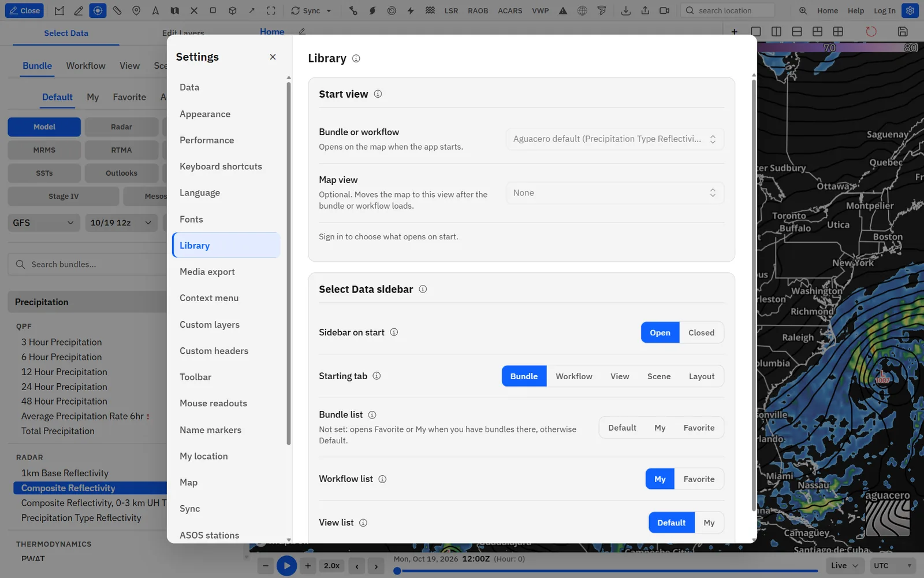924x578 pixels.
Task: Click the video camera record icon
Action: [x=665, y=10]
